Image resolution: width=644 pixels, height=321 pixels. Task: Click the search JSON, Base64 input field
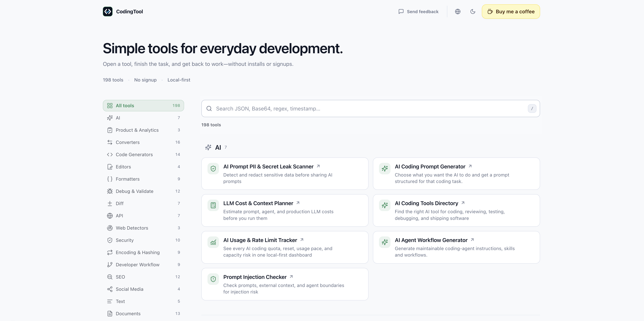[371, 108]
